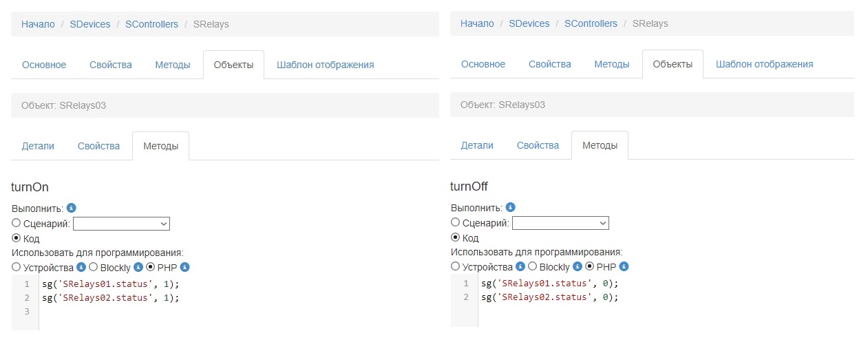Image resolution: width=868 pixels, height=362 pixels.
Task: Click info icon after PHP in turnOff panel
Action: (624, 266)
